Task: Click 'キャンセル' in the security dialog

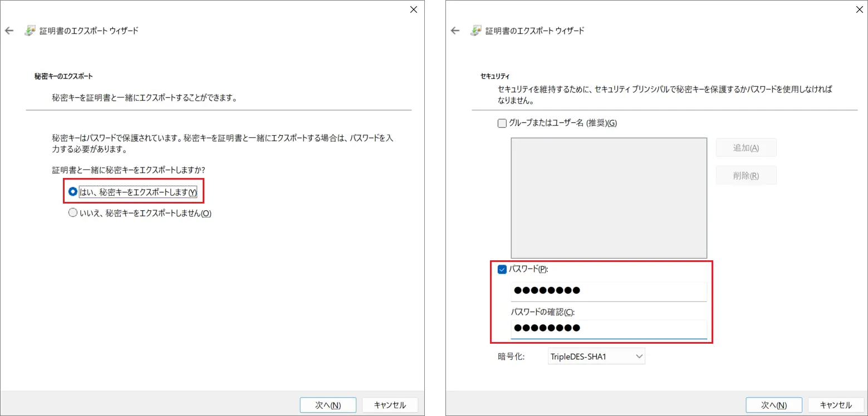Action: click(x=835, y=405)
